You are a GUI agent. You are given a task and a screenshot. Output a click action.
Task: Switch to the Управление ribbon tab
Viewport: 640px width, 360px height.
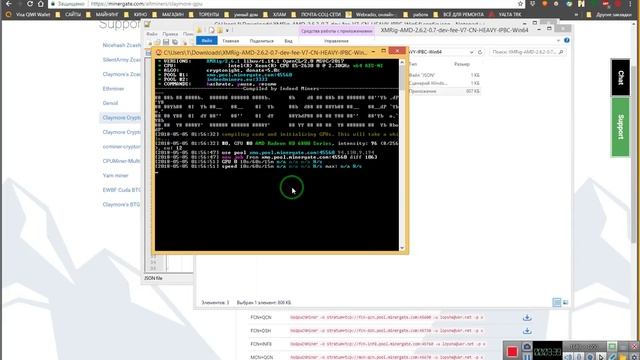(336, 41)
